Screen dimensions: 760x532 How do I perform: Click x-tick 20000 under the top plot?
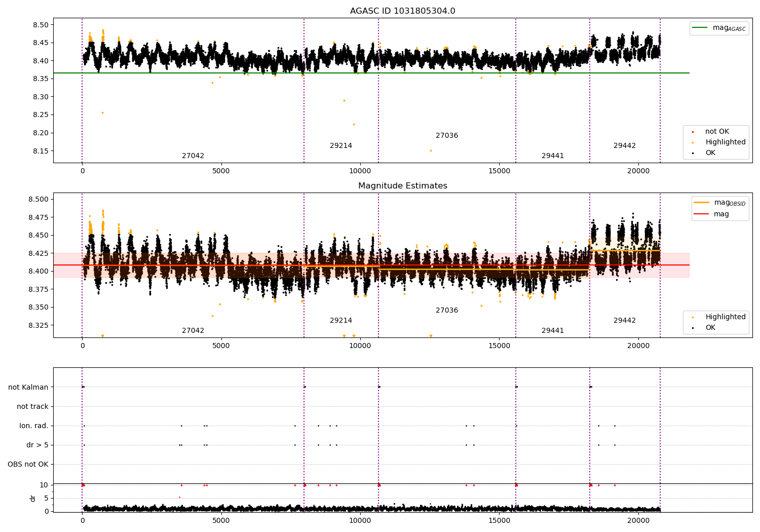[638, 171]
